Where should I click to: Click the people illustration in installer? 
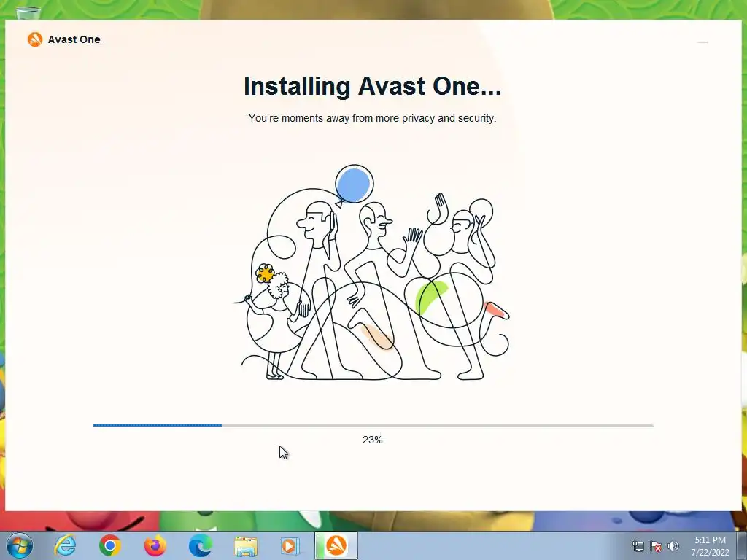coord(371,273)
